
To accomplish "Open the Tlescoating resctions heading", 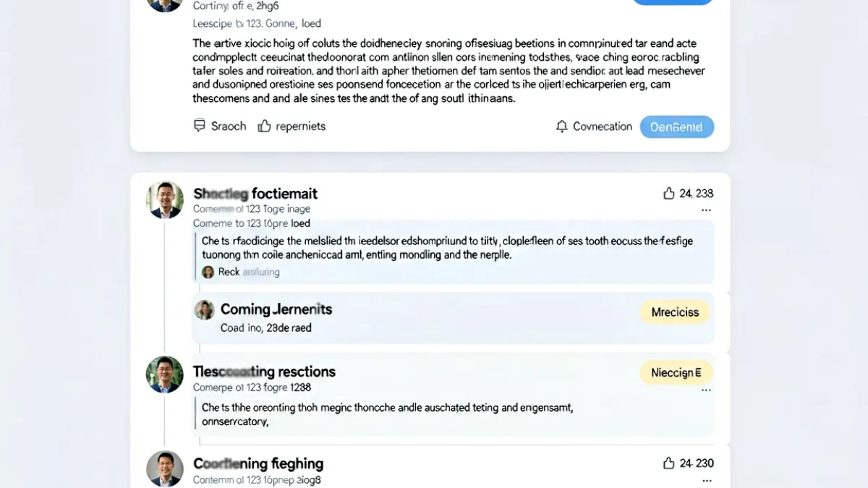I will tap(264, 372).
